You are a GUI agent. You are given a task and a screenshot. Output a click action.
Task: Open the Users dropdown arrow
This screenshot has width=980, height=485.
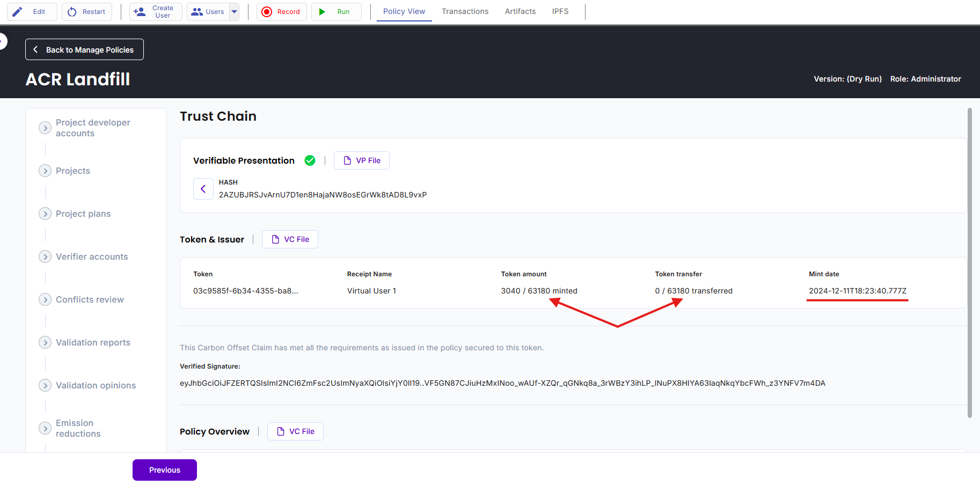pyautogui.click(x=235, y=12)
